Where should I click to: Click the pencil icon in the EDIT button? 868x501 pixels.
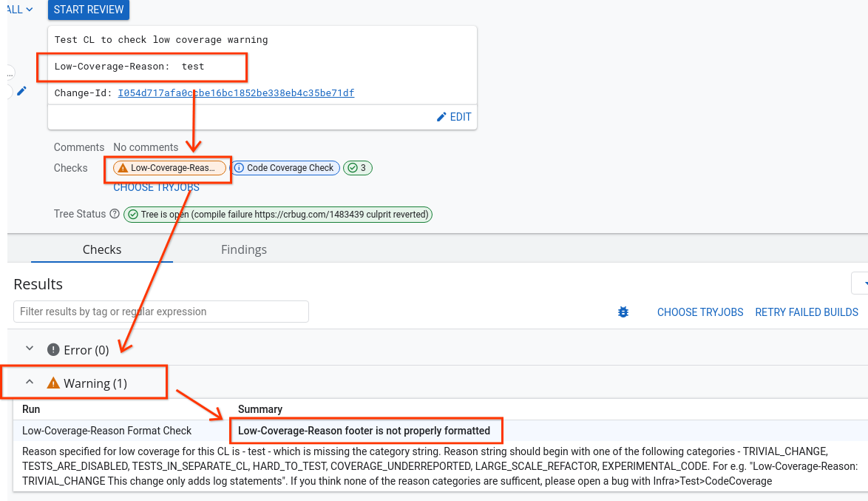(441, 117)
